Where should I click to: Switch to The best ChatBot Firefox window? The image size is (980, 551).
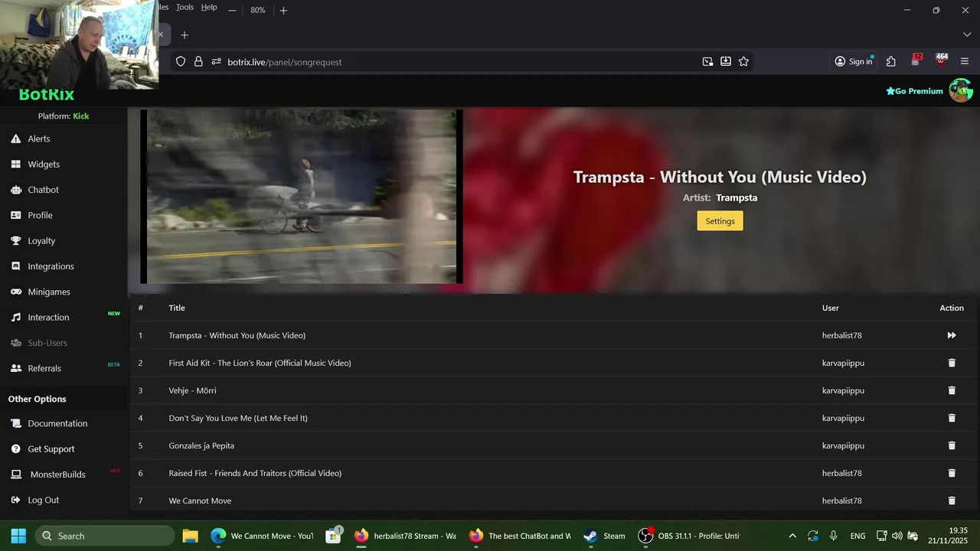point(520,536)
